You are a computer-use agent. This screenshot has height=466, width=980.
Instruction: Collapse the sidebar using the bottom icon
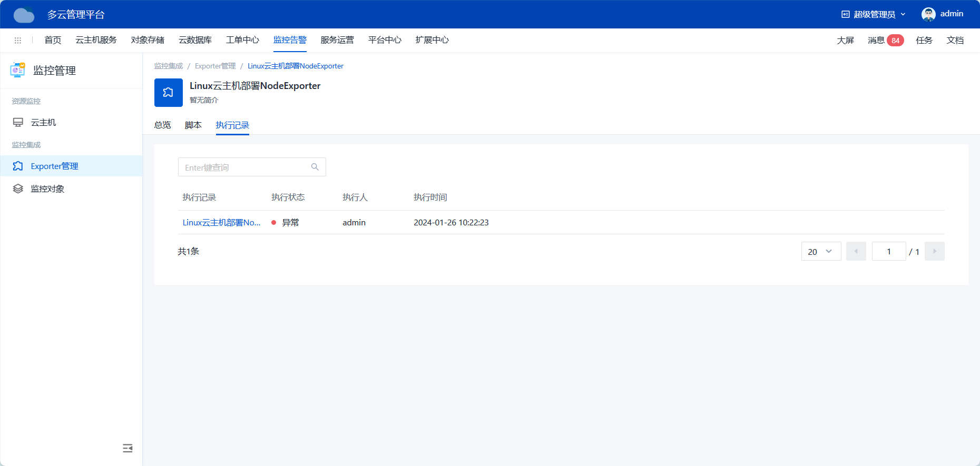click(x=128, y=448)
